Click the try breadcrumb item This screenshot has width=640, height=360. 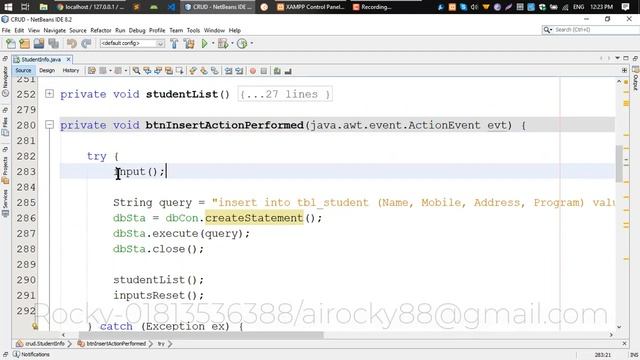pyautogui.click(x=161, y=344)
